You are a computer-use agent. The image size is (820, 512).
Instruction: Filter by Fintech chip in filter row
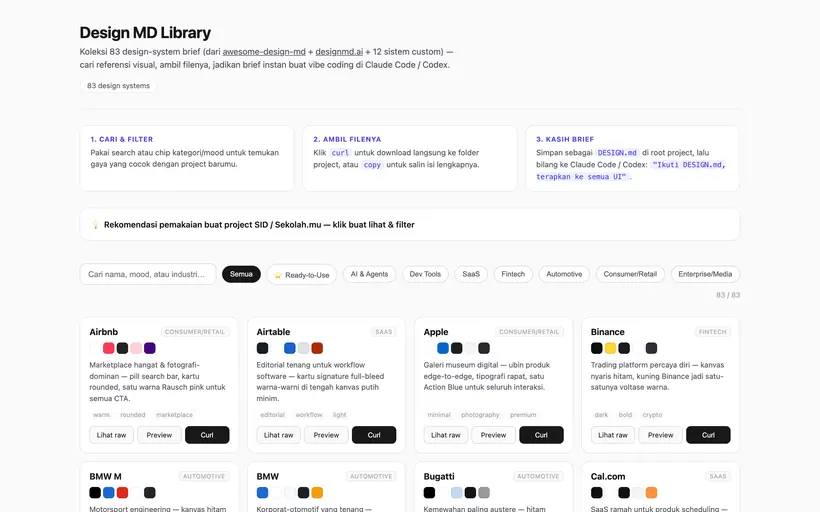(513, 274)
